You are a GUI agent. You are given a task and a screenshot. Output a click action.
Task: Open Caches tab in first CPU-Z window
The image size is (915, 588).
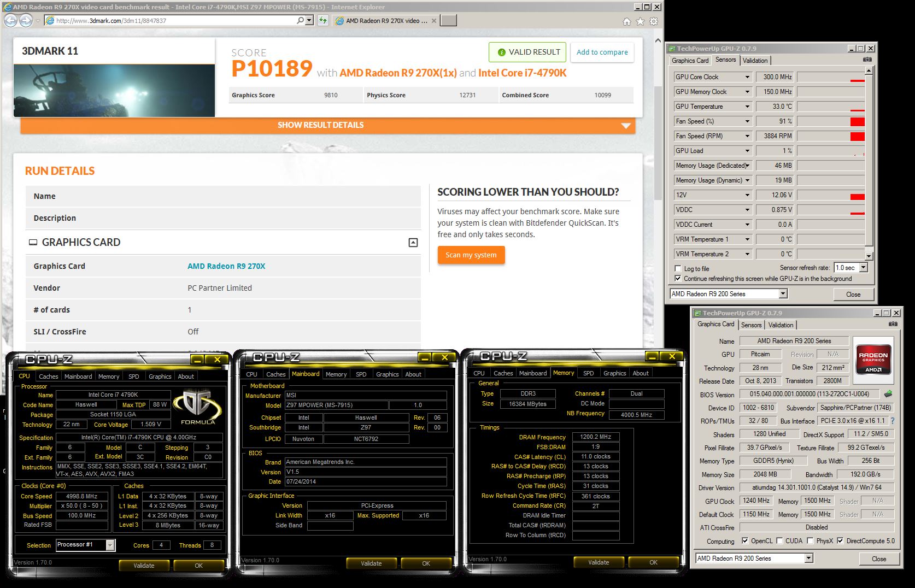(49, 377)
